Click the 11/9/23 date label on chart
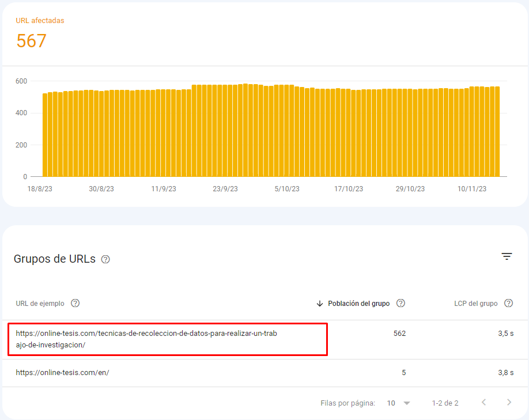 coord(164,189)
